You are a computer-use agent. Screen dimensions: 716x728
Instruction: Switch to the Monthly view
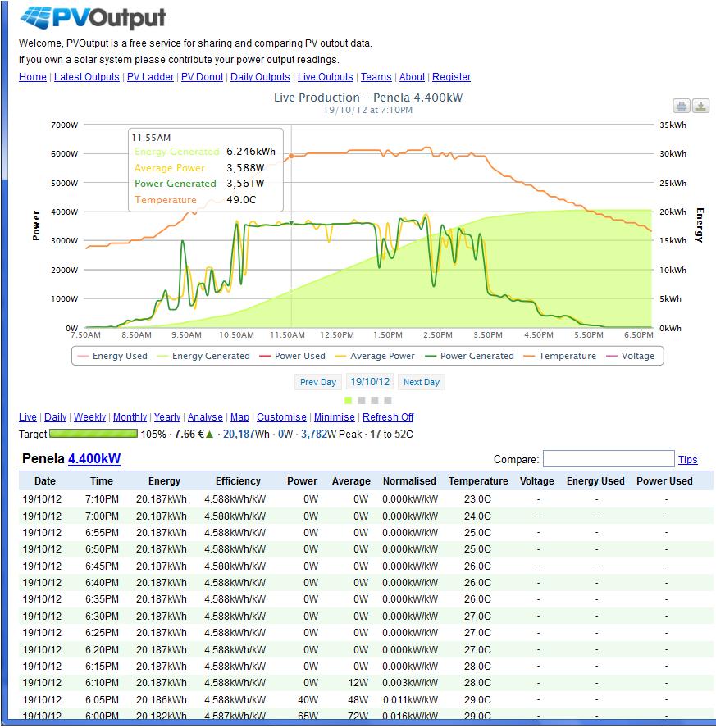(130, 417)
